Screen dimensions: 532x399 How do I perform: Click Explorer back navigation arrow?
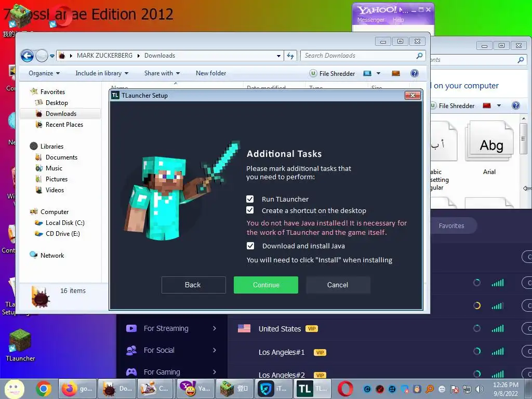(x=27, y=56)
